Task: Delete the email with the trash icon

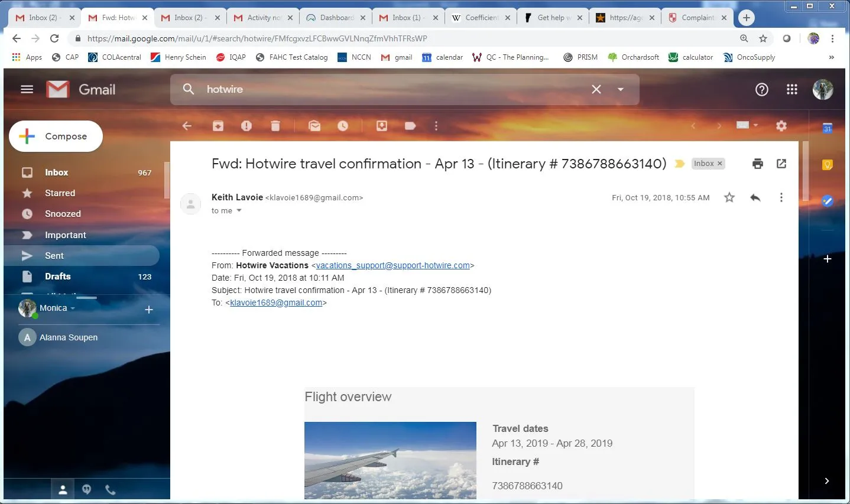Action: pyautogui.click(x=275, y=126)
